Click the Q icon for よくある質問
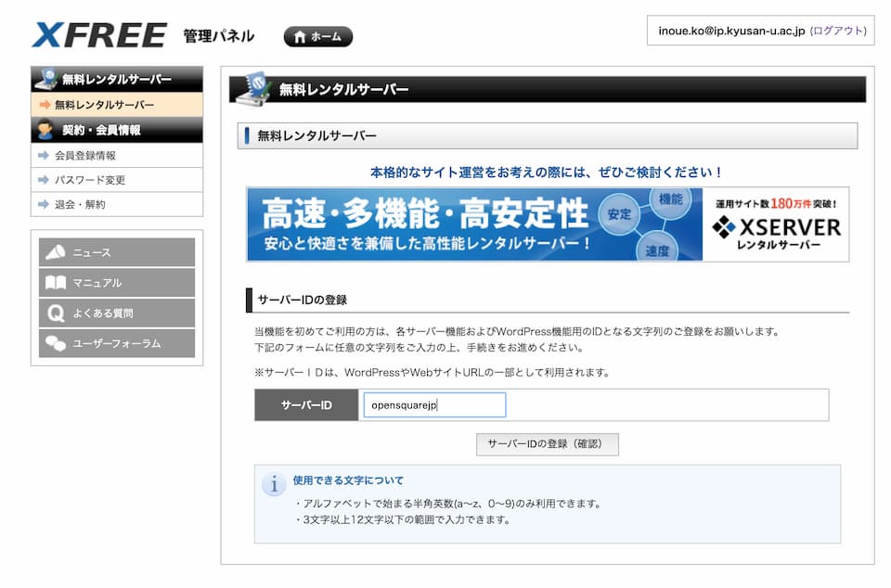Screen dimensions: 891x588 click(x=56, y=313)
